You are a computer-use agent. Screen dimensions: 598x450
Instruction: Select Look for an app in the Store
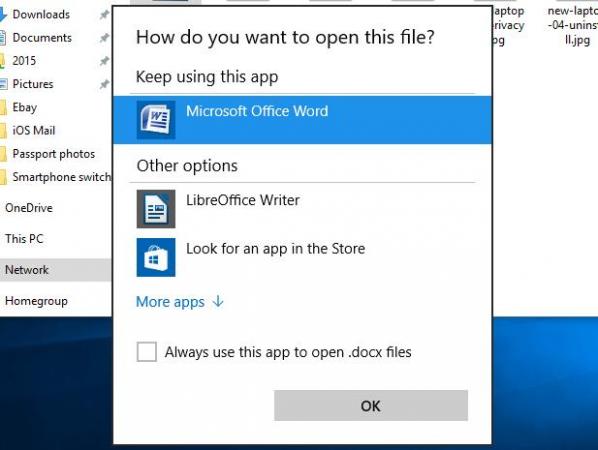point(302,257)
